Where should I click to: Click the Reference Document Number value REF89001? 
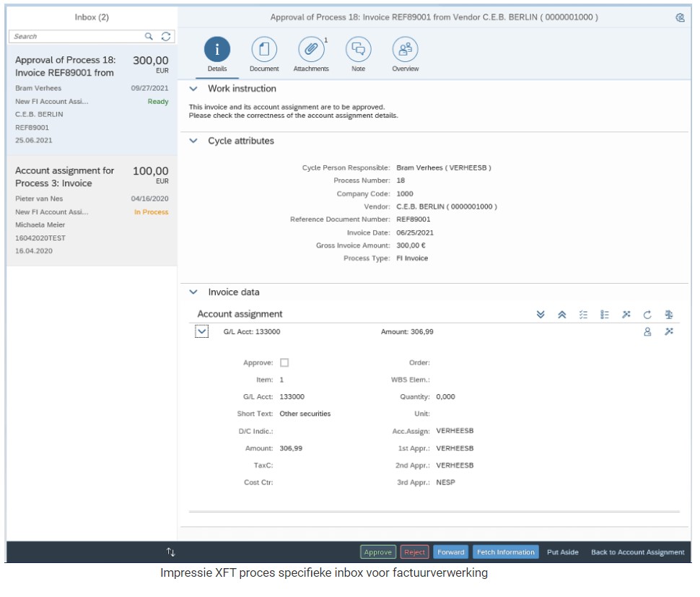pyautogui.click(x=414, y=219)
